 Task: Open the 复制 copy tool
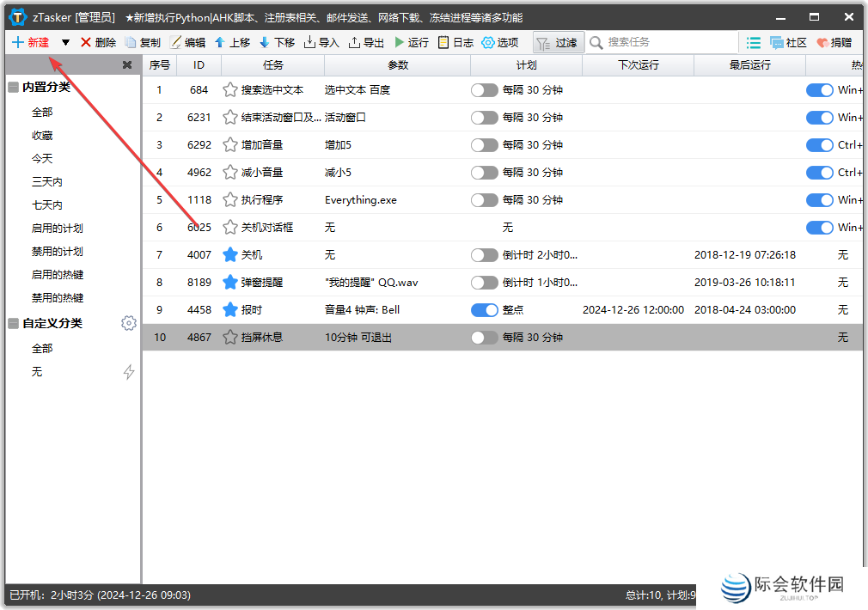145,42
